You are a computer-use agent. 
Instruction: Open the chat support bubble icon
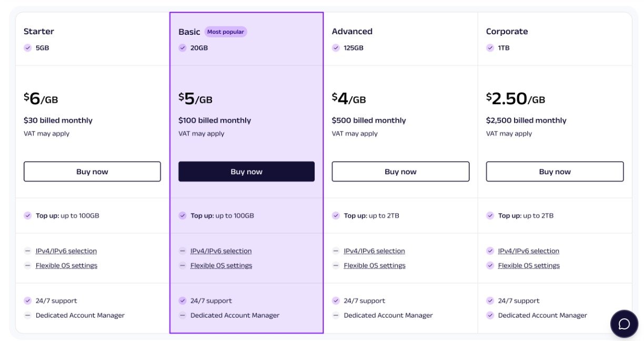pyautogui.click(x=624, y=324)
